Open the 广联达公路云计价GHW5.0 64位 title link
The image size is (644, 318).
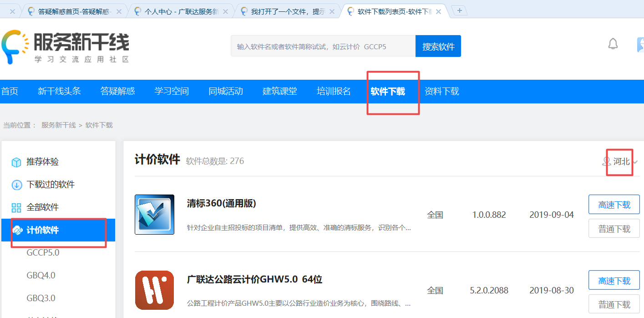254,279
